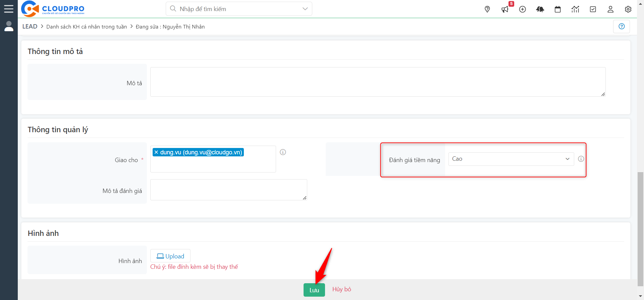Click into the Mô tả đánh giá text area

229,190
